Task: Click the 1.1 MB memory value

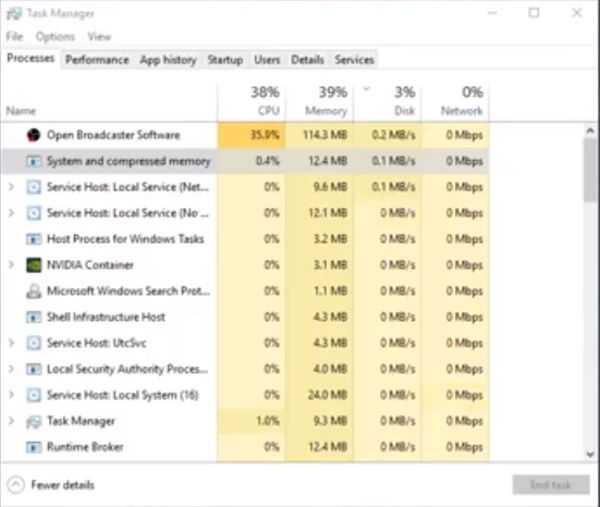Action: tap(330, 291)
